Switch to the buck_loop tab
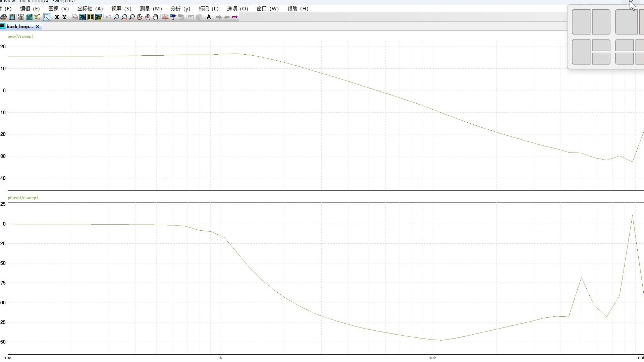 pos(19,26)
